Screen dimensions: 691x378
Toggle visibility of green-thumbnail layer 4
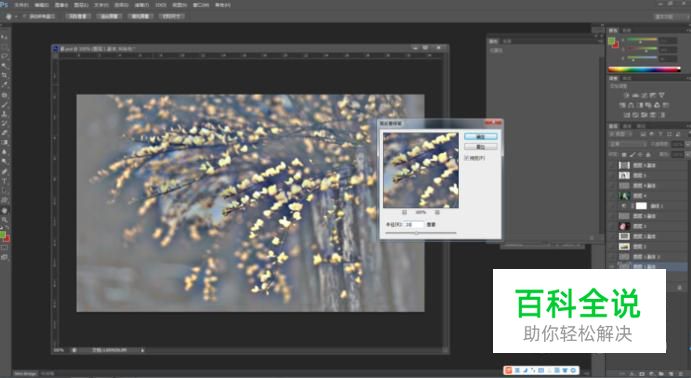[x=612, y=196]
